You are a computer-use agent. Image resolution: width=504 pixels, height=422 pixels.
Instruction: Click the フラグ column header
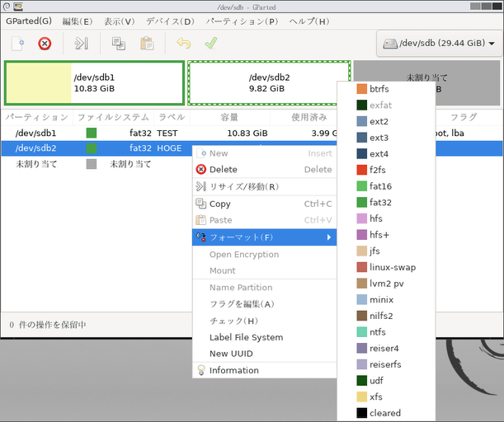(464, 117)
